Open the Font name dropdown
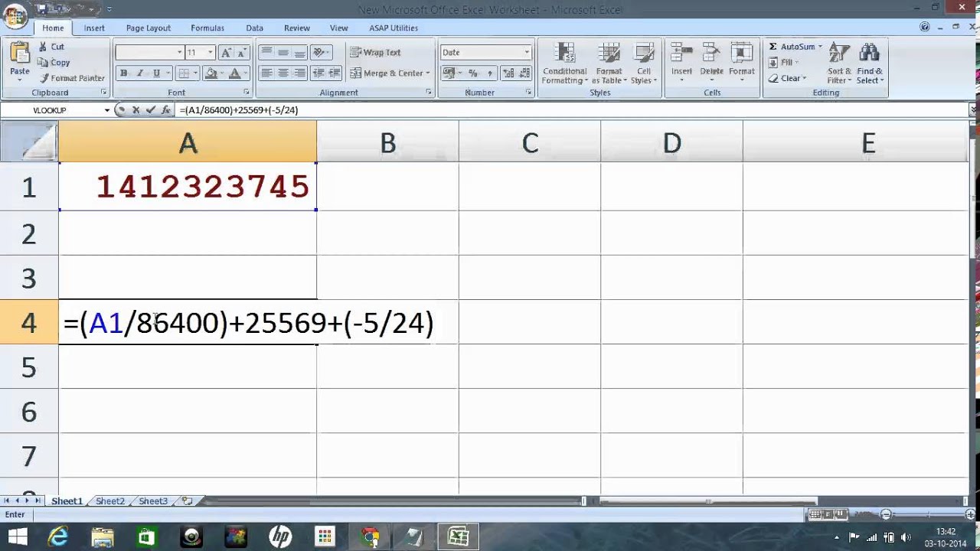The width and height of the screenshot is (980, 551). (180, 53)
